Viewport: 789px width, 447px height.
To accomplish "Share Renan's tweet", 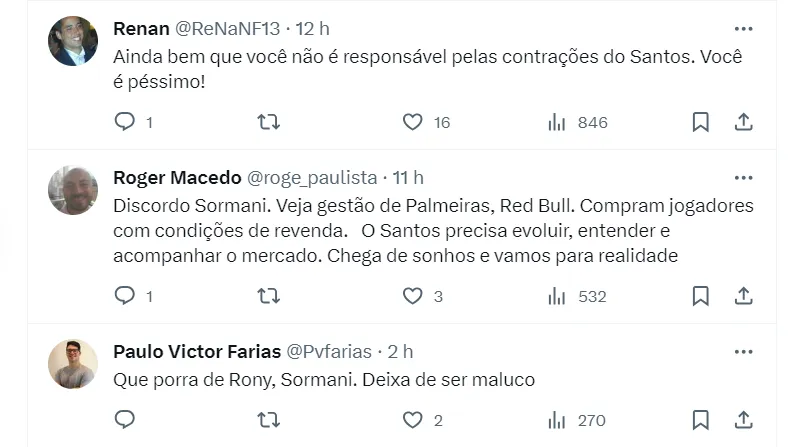I will click(743, 122).
